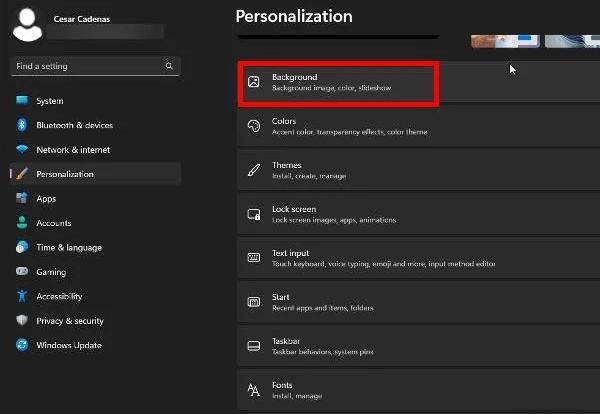
Task: Open Gaming settings category
Action: (x=95, y=272)
